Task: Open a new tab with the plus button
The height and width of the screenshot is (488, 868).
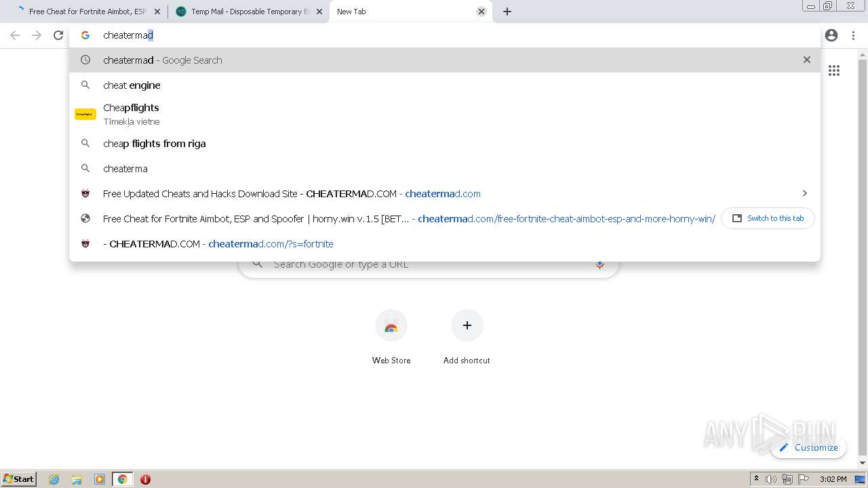Action: [507, 12]
